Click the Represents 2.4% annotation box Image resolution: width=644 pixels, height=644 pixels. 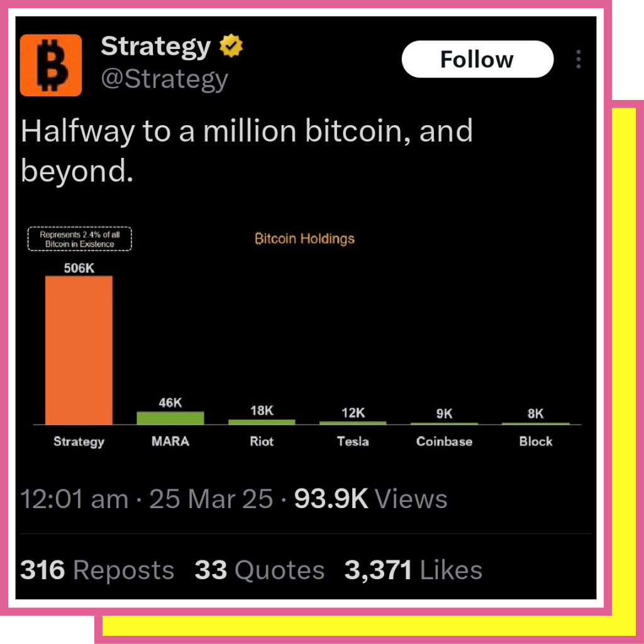[80, 238]
